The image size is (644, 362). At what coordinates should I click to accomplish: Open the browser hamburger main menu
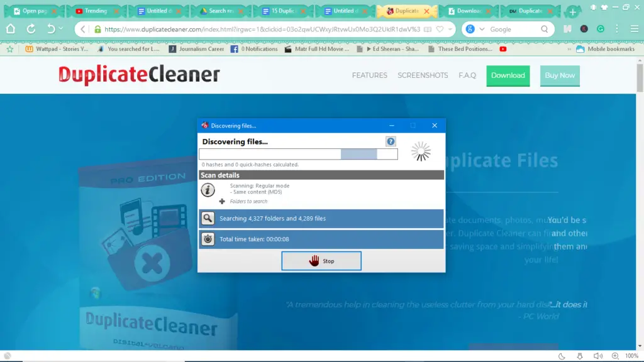pos(634,29)
